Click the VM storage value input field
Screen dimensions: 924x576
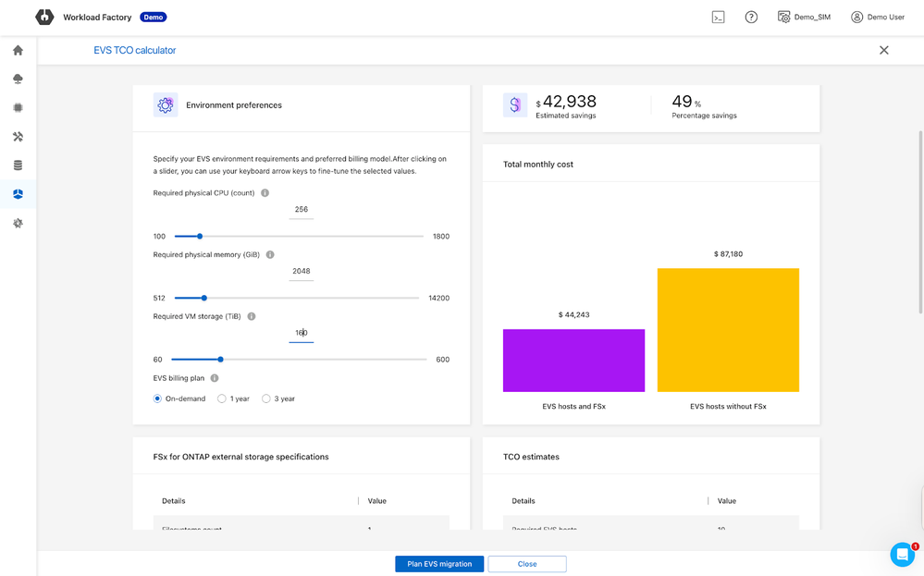[301, 333]
